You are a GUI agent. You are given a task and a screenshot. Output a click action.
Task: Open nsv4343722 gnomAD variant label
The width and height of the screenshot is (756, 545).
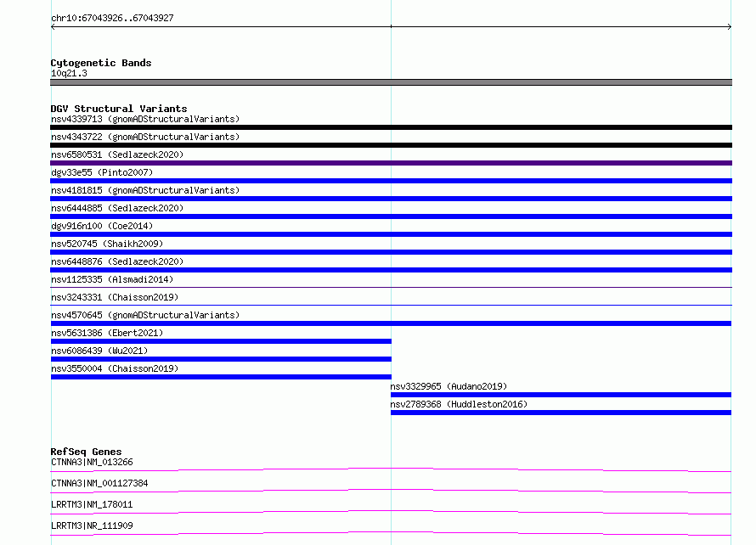pos(145,137)
